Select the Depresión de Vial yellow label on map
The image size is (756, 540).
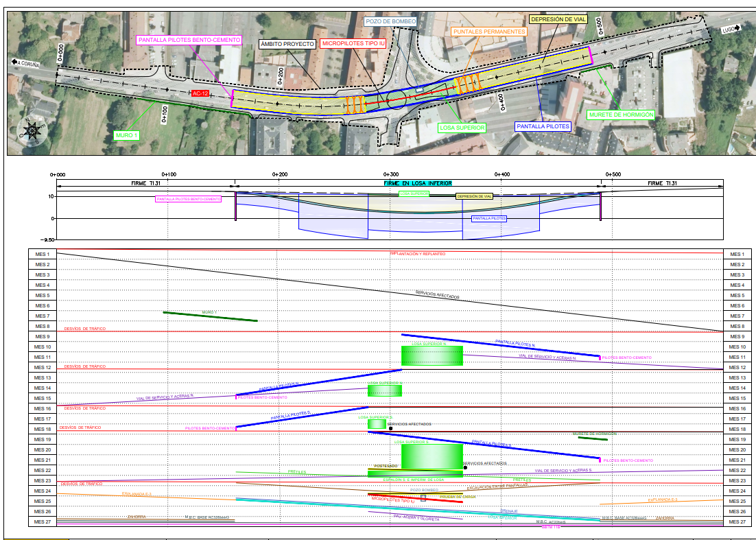pos(558,20)
